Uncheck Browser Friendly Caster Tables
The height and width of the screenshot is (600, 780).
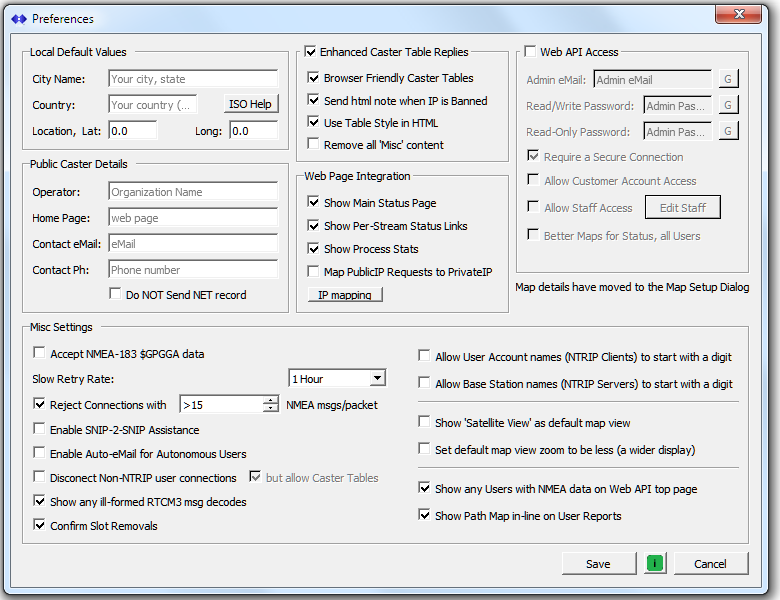[314, 78]
